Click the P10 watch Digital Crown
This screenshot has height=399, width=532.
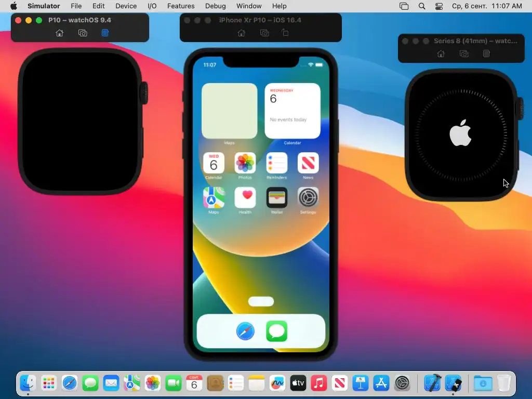pos(144,92)
